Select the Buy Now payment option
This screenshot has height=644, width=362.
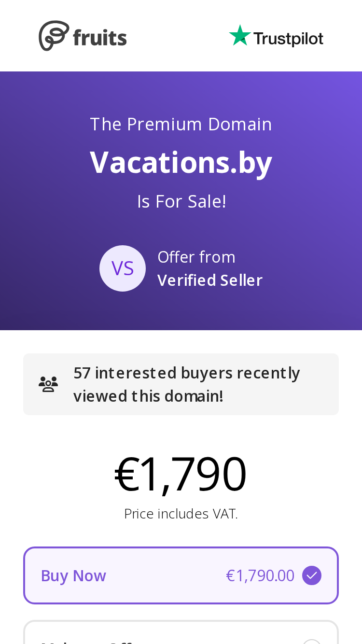click(x=181, y=575)
